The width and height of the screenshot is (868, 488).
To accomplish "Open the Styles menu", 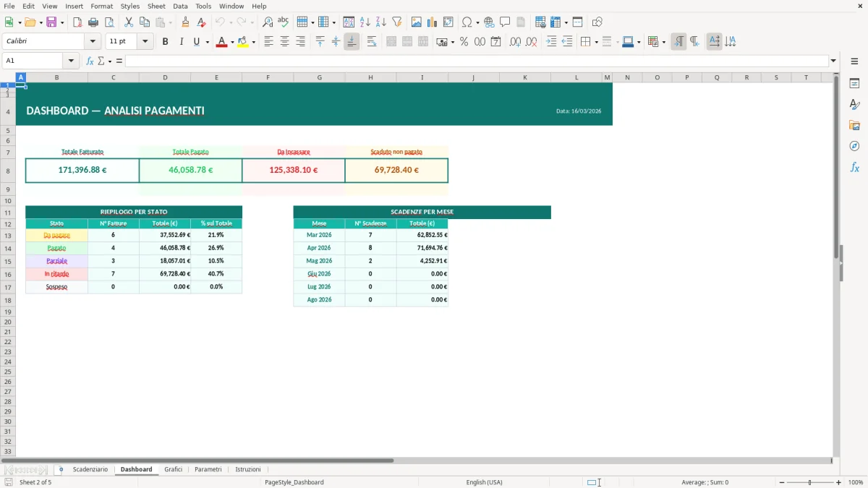I will click(130, 6).
